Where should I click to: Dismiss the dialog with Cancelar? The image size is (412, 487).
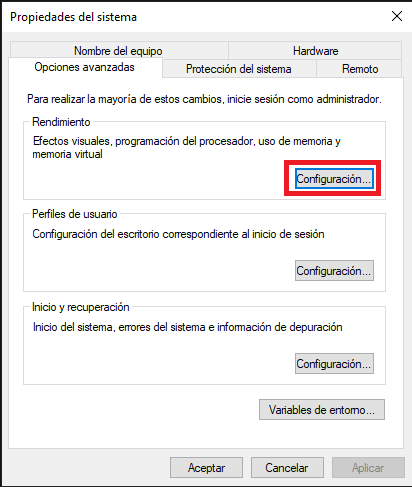point(287,468)
